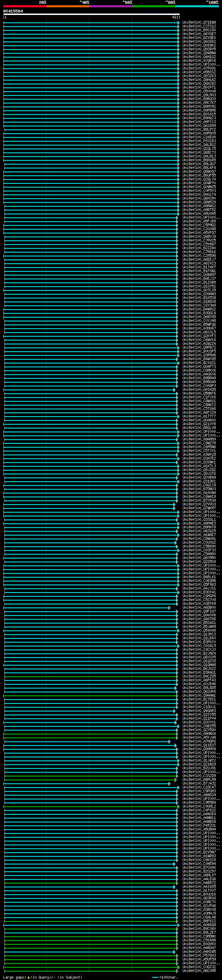Select the UniRef100_B7DN03 label
The image size is (222, 980).
(199, 489)
